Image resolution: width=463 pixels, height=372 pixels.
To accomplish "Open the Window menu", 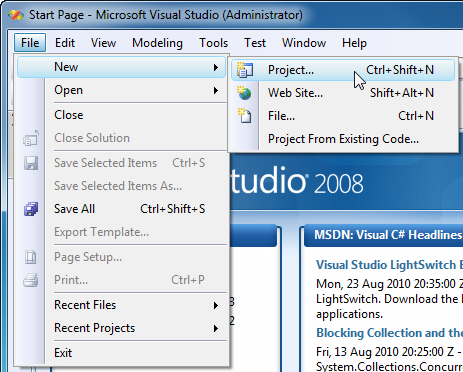I will (x=304, y=43).
